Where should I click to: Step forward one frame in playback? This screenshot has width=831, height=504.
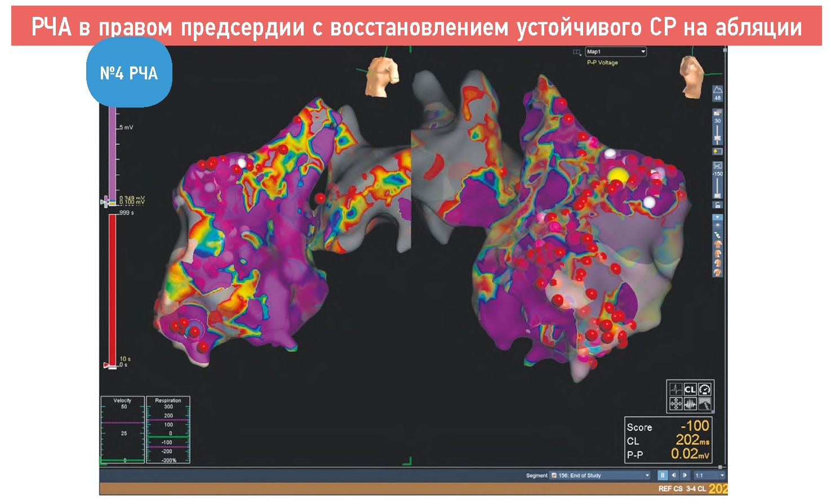pos(685,475)
